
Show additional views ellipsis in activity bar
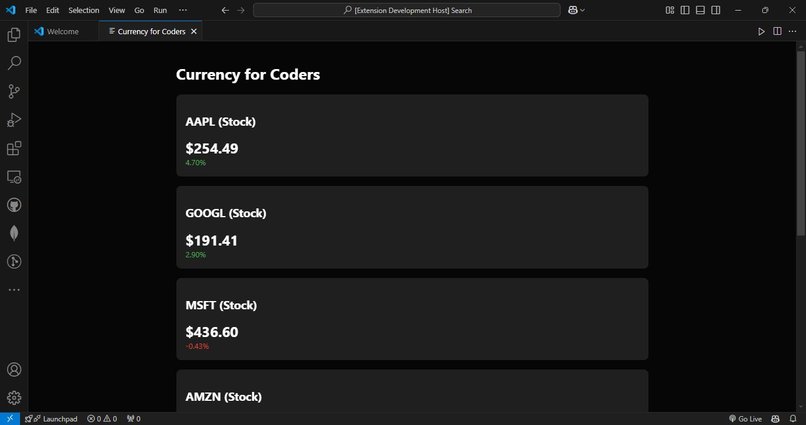click(x=14, y=290)
